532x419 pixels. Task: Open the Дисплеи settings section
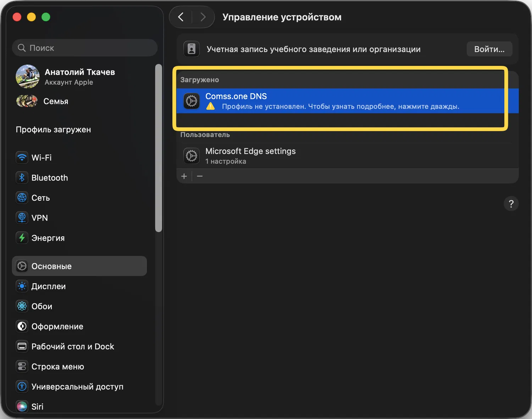[x=49, y=286]
